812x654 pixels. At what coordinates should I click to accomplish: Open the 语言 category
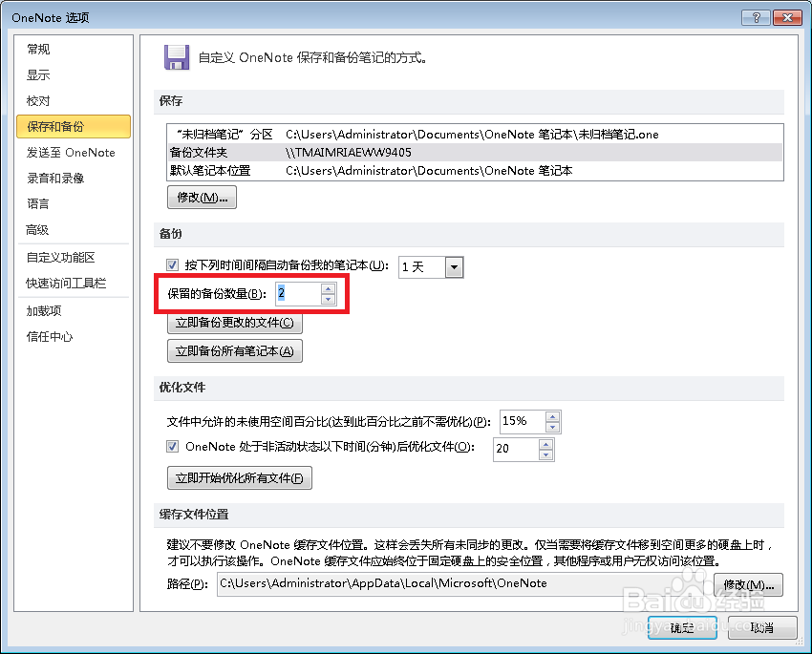(73, 204)
